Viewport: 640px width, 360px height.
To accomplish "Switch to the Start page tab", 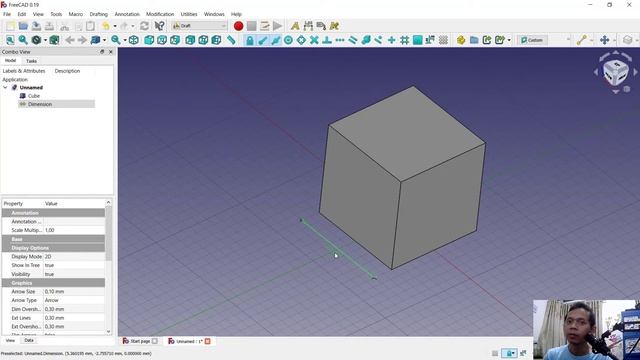I will 140,341.
